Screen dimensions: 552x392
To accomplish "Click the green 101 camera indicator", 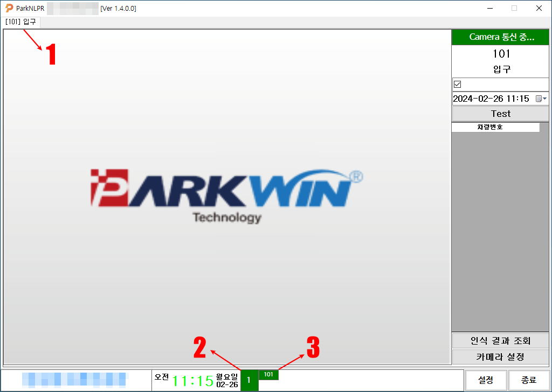I will pyautogui.click(x=268, y=374).
